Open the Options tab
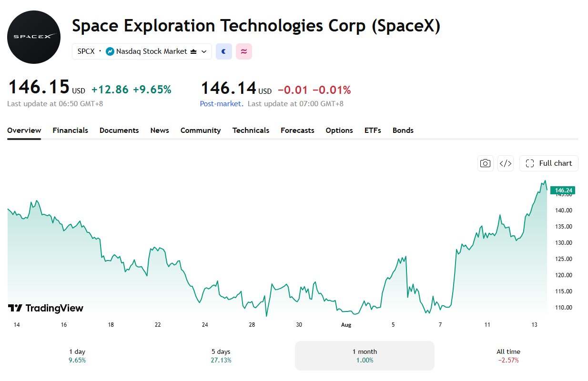This screenshot has height=381, width=588. click(x=339, y=130)
